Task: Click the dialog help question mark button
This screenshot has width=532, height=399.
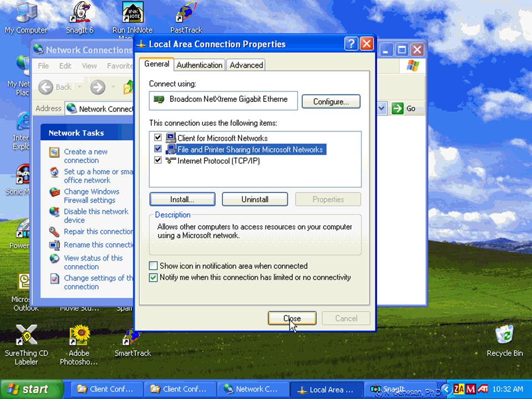Action: (351, 44)
